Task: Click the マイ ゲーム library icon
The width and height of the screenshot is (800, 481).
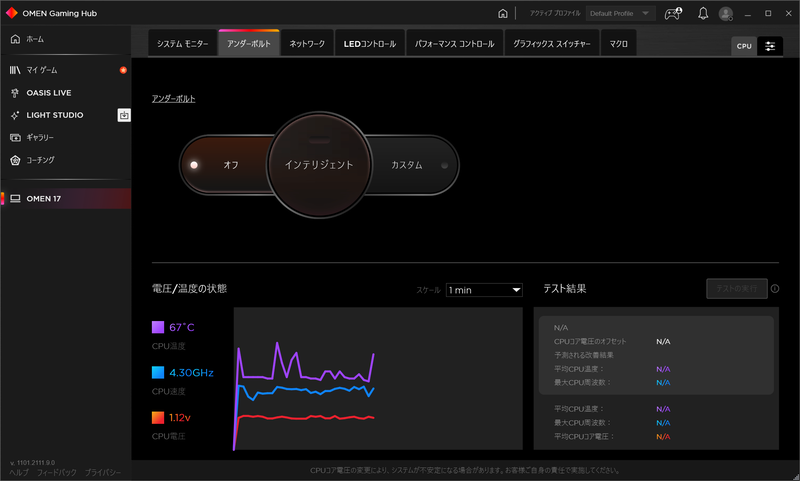Action: (15, 70)
